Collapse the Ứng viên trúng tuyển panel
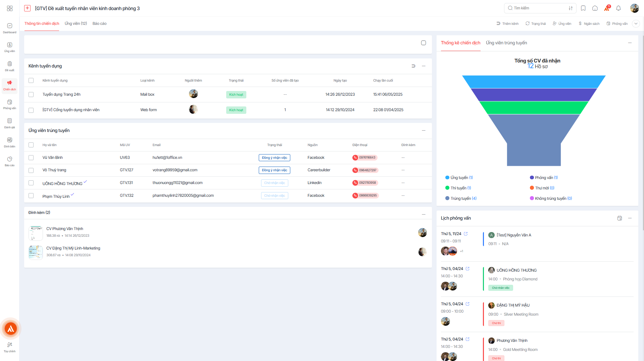Viewport: 644px width, 361px height. [424, 131]
